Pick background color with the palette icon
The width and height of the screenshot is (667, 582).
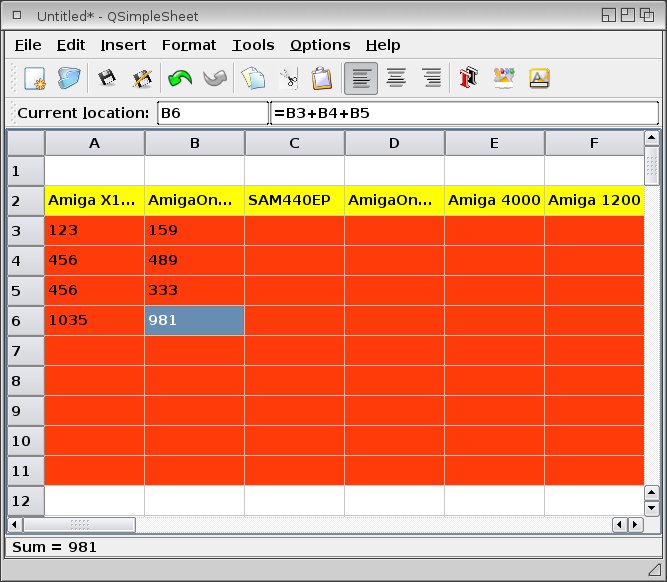tap(504, 78)
